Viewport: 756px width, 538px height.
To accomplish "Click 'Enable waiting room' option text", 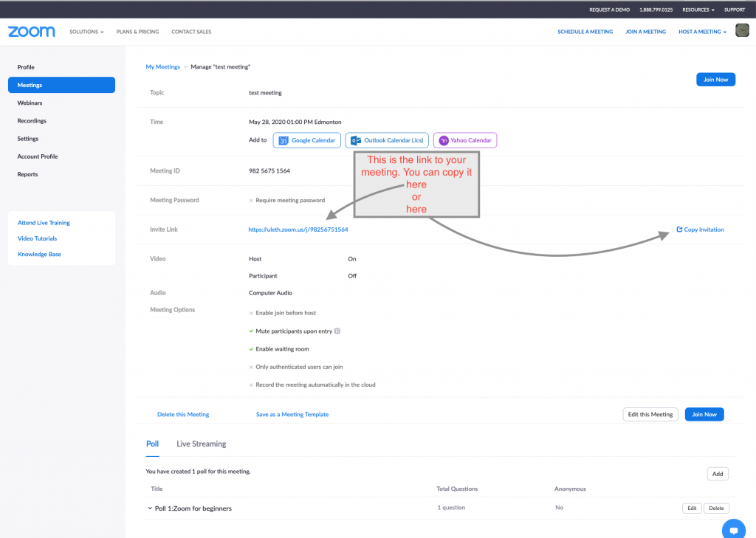I will click(282, 349).
